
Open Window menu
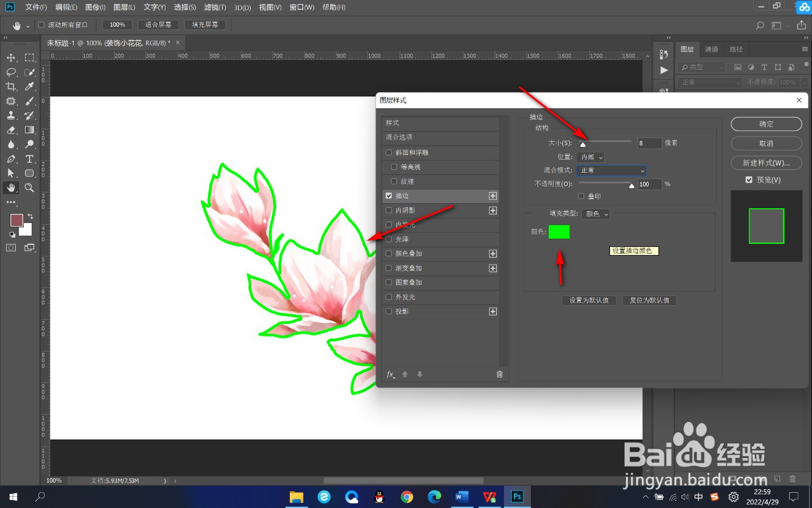pos(302,7)
